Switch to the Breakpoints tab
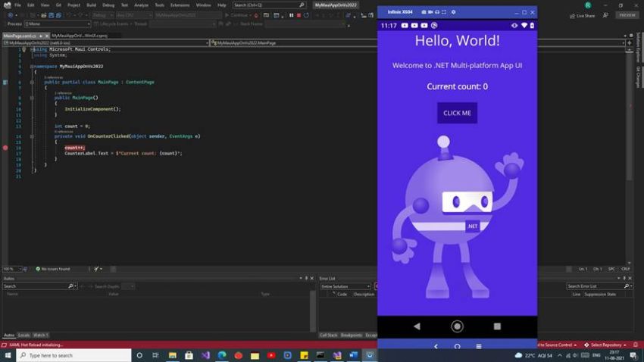Viewport: 644px width, 362px height. [x=351, y=335]
